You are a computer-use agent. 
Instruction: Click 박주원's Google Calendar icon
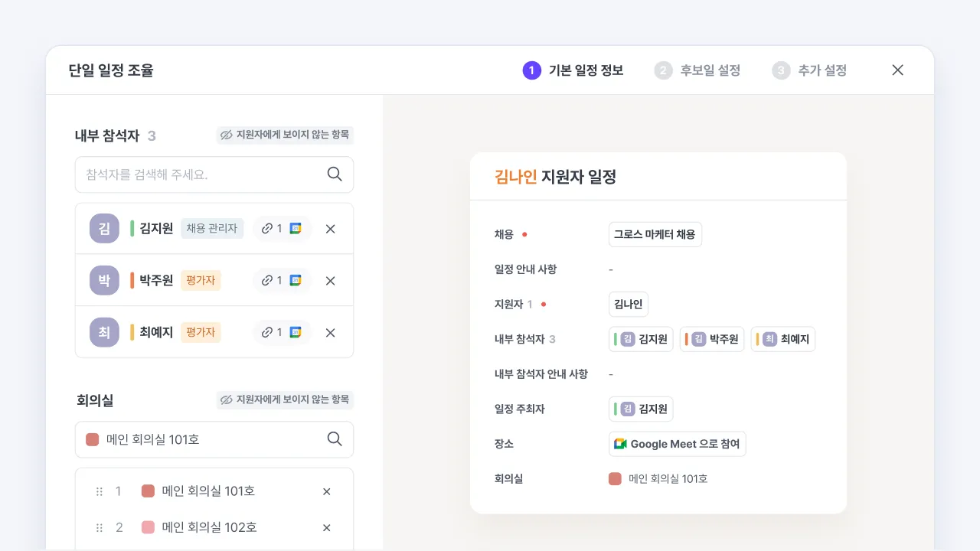tap(296, 280)
